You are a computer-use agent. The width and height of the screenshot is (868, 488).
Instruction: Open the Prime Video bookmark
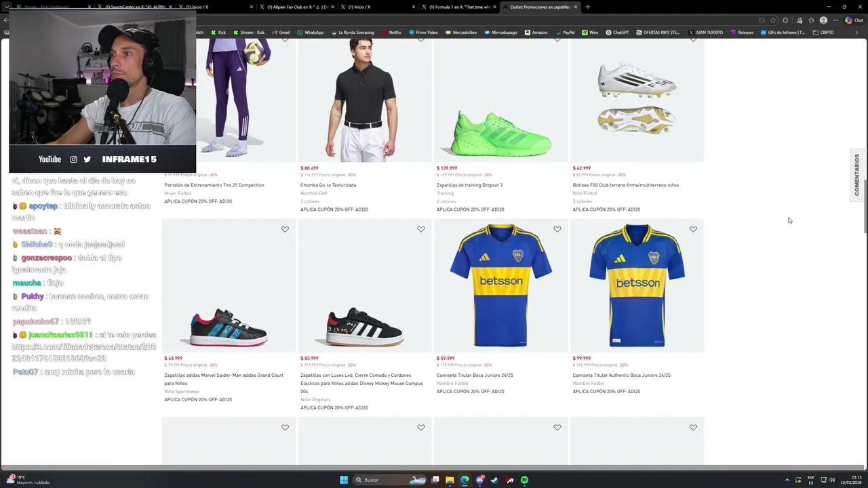[x=423, y=33]
